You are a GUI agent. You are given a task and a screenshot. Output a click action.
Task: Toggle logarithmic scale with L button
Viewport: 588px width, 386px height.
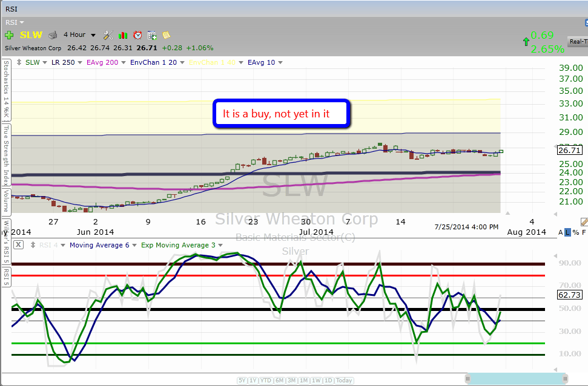567,232
